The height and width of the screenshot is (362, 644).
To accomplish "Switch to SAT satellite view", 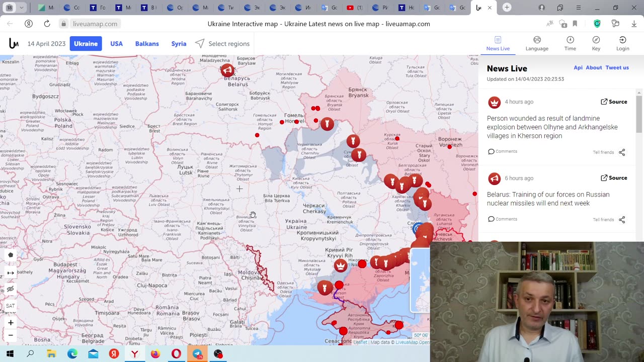I will [x=11, y=306].
